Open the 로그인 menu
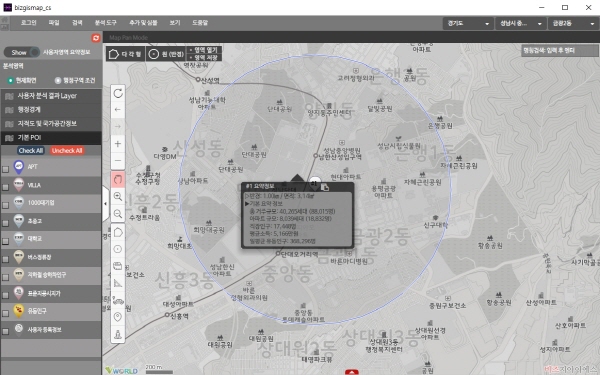600x375 pixels. 28,23
